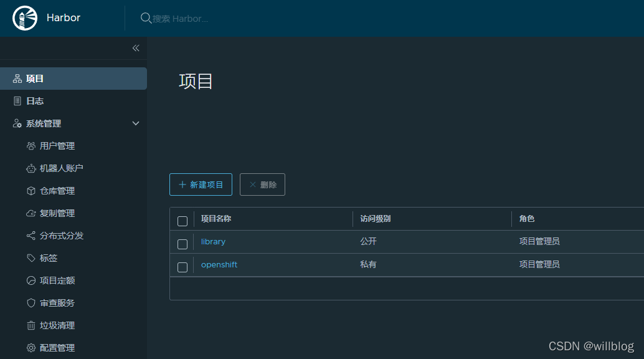Open 仓库管理 in the sidebar
644x359 pixels.
[x=57, y=191]
